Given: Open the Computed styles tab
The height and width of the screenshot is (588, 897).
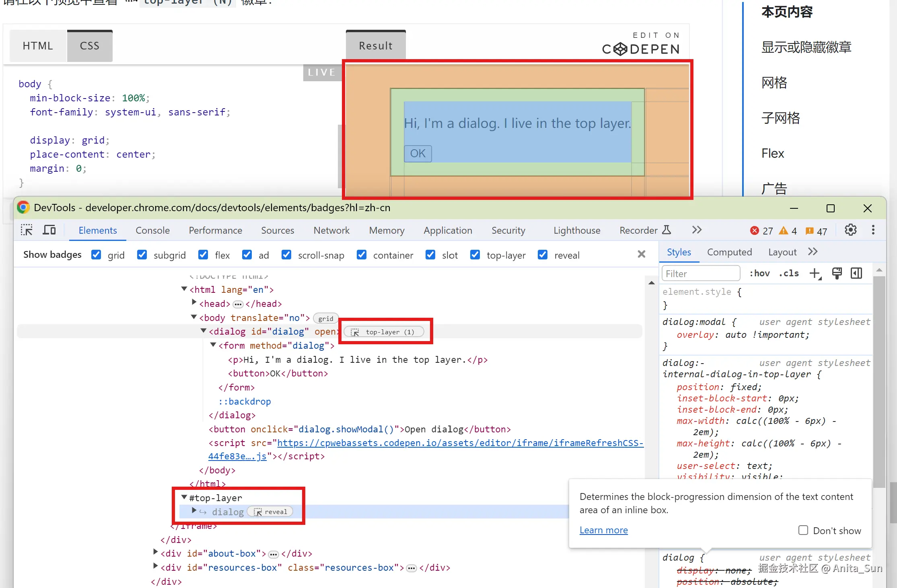Looking at the screenshot, I should point(729,252).
